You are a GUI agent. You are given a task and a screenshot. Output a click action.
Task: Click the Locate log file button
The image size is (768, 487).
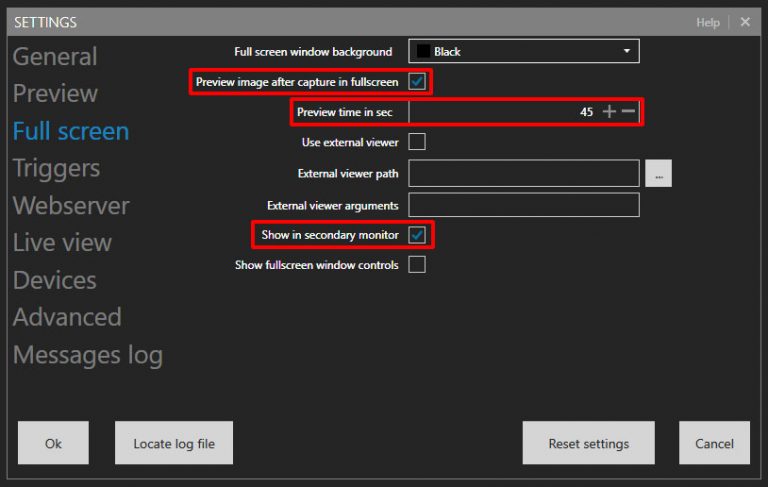tap(174, 443)
